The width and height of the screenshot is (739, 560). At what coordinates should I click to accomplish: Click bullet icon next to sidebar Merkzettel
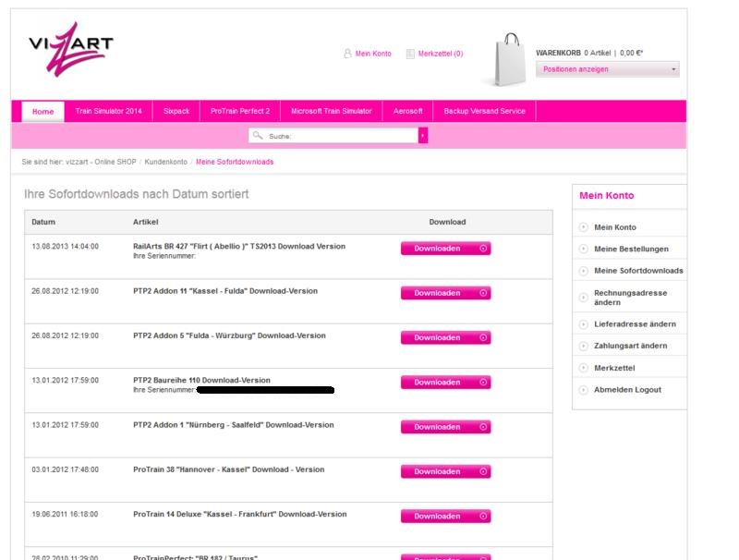click(x=583, y=368)
